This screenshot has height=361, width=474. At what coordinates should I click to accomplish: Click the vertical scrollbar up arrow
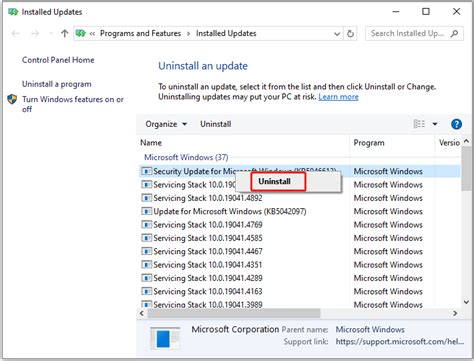[x=466, y=141]
